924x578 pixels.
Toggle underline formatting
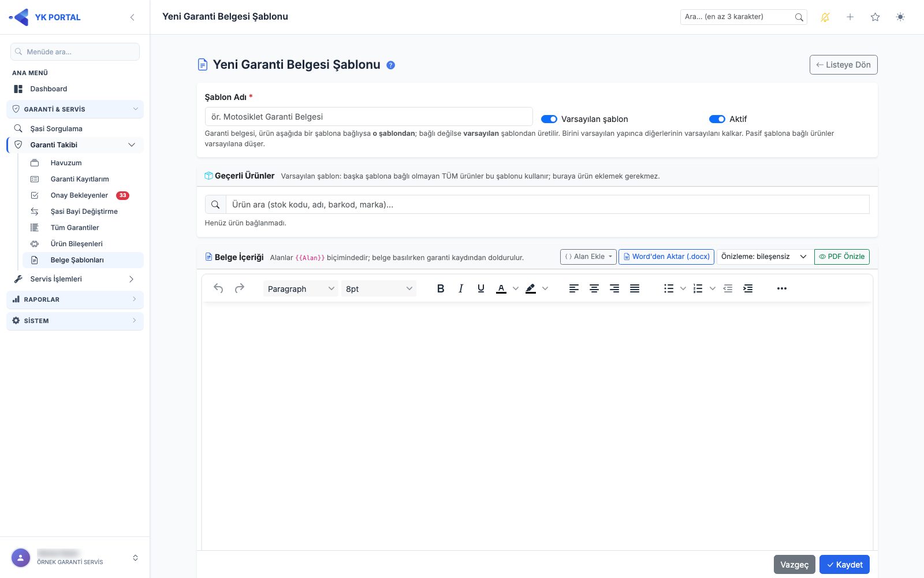(481, 288)
